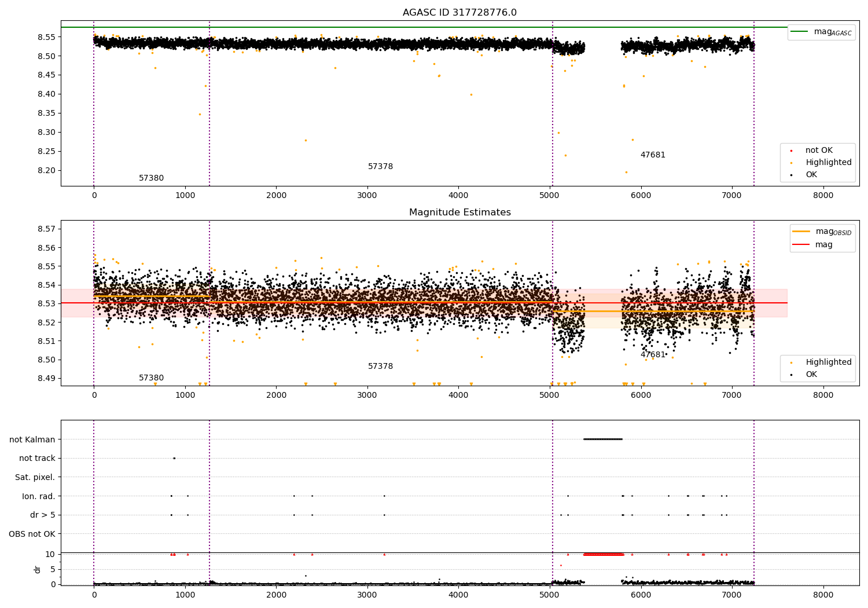Click the 4000 x-tick under bottom plot
Viewport: 868px width, 608px height.
[x=458, y=595]
